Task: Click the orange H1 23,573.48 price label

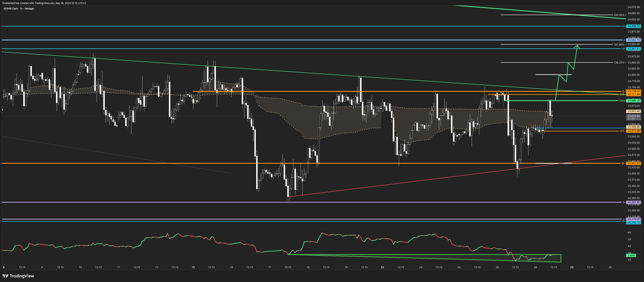Action: [x=633, y=131]
